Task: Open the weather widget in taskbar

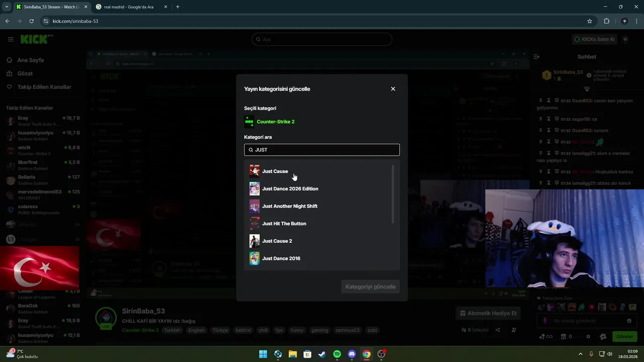Action: [x=21, y=354]
